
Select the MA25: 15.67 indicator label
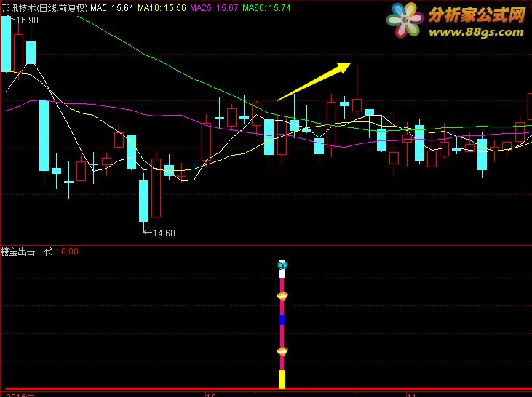coord(214,8)
